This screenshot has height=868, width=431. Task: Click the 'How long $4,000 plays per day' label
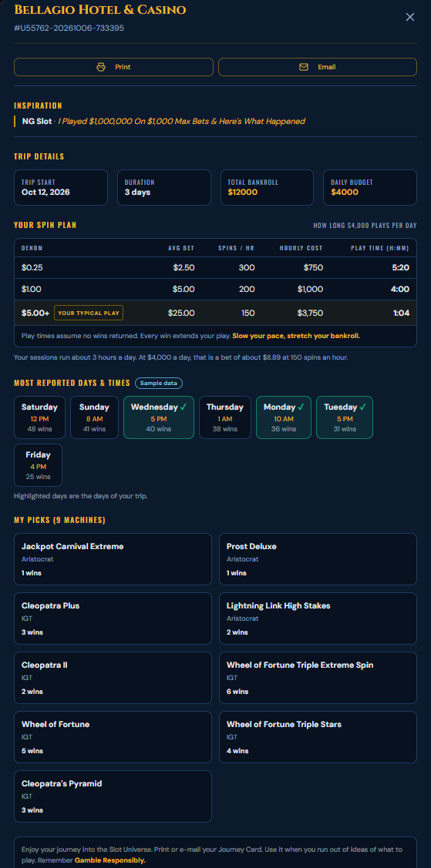click(x=365, y=226)
